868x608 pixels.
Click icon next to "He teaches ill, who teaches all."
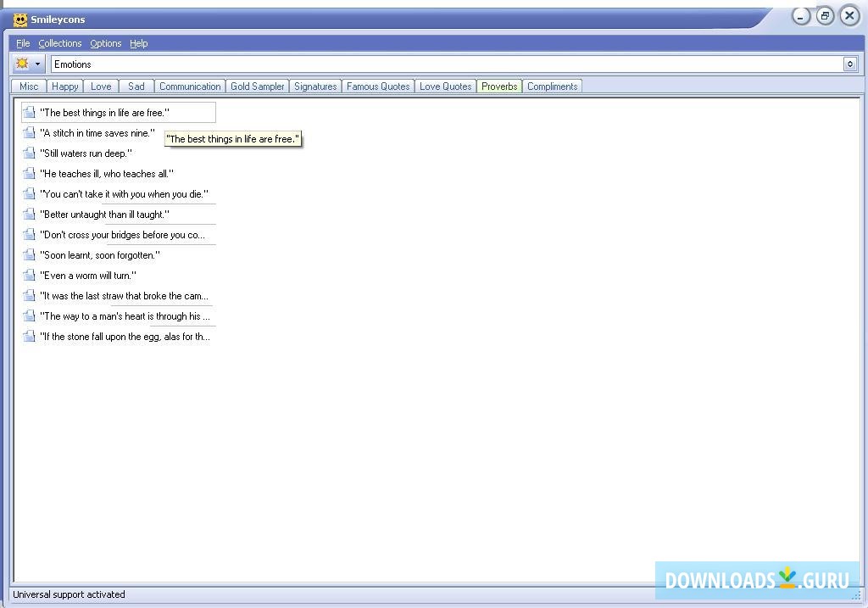[30, 174]
